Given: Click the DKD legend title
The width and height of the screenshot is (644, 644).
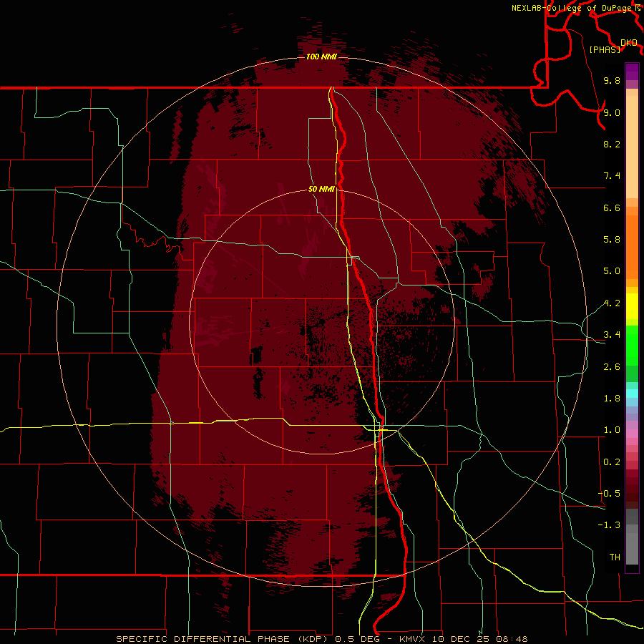Looking at the screenshot, I should (x=629, y=43).
